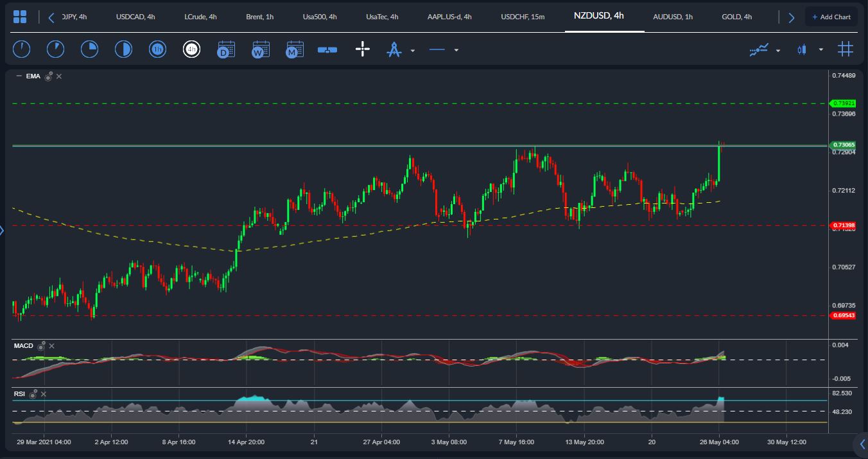Switch to the 1h timeframe
This screenshot has width=868, height=459.
coord(157,49)
